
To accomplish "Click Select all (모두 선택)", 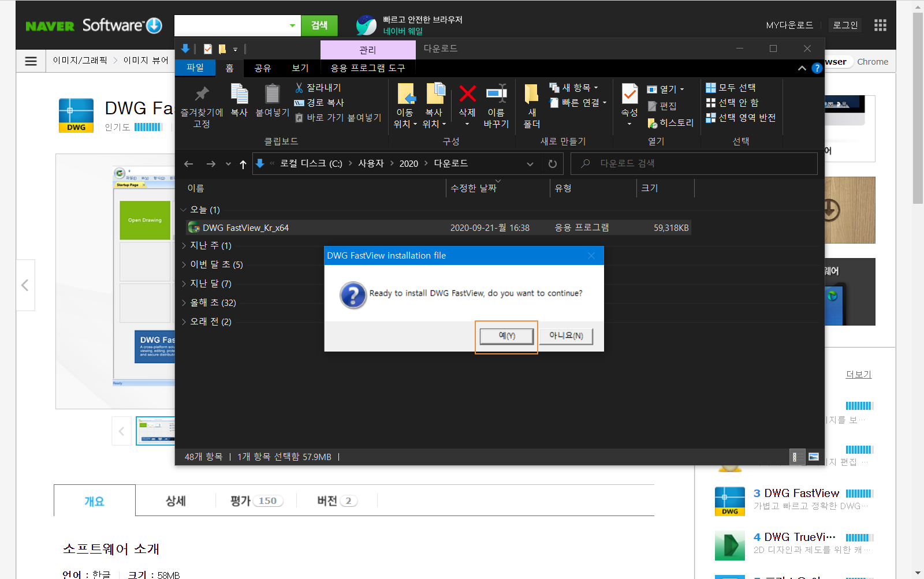I will point(731,88).
